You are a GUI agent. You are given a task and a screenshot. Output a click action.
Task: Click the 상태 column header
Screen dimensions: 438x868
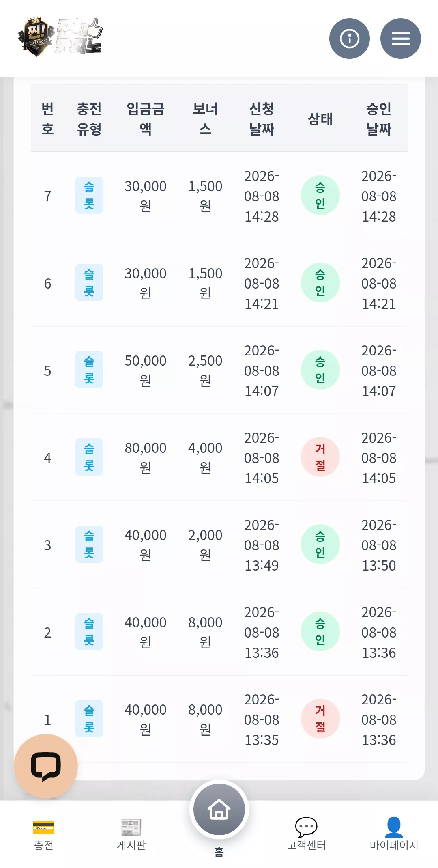pyautogui.click(x=320, y=119)
